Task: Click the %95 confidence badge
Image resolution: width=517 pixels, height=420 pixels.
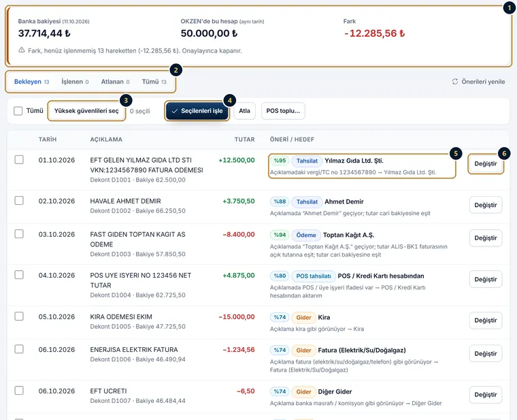Action: tap(280, 161)
